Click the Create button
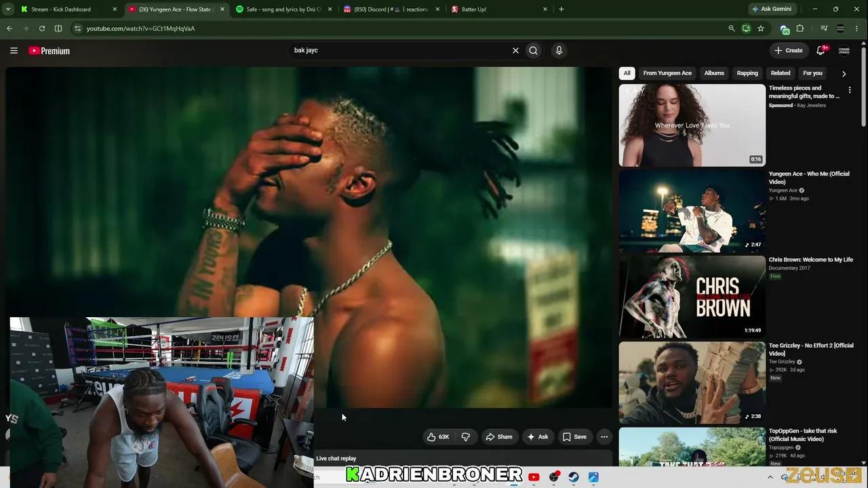868x488 pixels. coord(789,50)
